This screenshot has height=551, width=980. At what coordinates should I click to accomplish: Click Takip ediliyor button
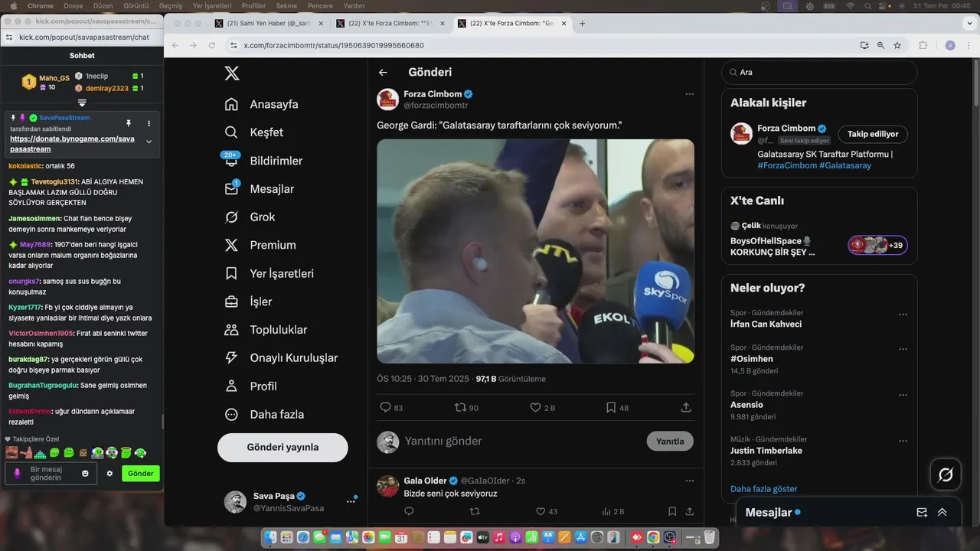pos(873,134)
